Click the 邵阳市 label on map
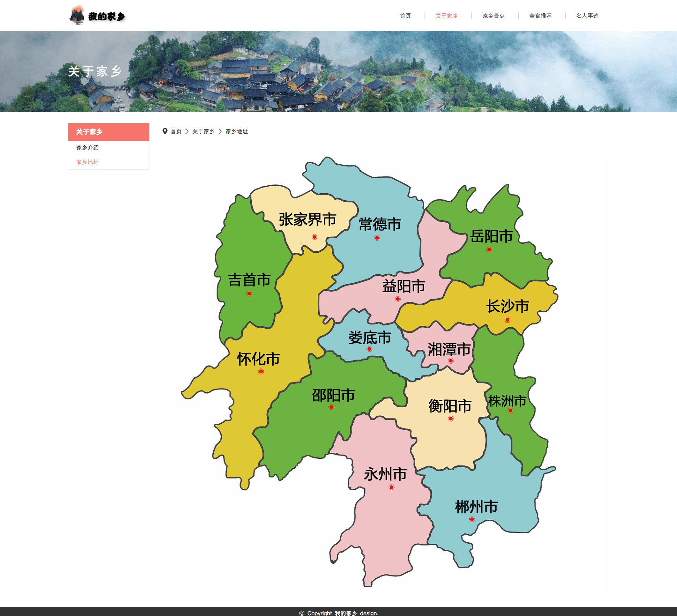Screen dimensions: 677x616 [333, 395]
